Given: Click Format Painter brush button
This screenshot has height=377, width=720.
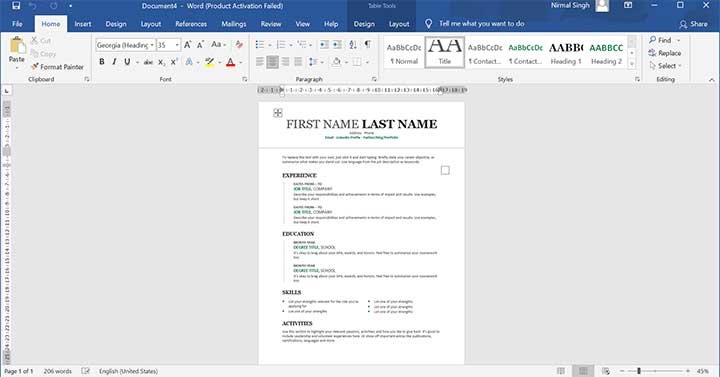Looking at the screenshot, I should pos(57,67).
